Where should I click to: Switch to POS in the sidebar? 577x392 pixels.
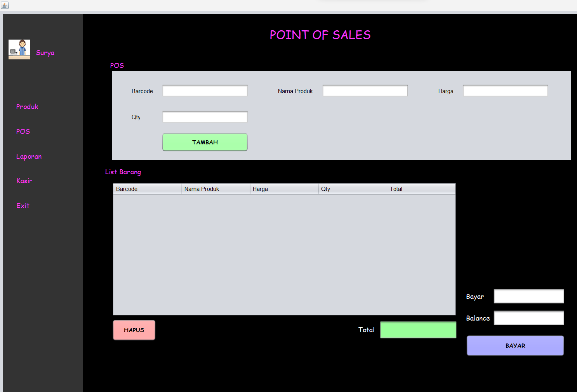coord(23,132)
